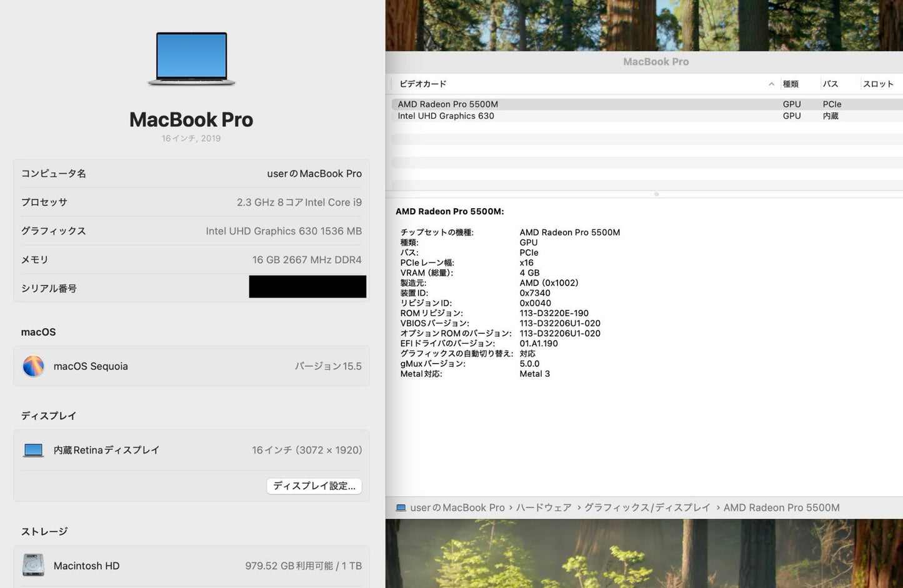Click the built-in Retina display icon
Viewport: 903px width, 588px height.
(x=33, y=450)
